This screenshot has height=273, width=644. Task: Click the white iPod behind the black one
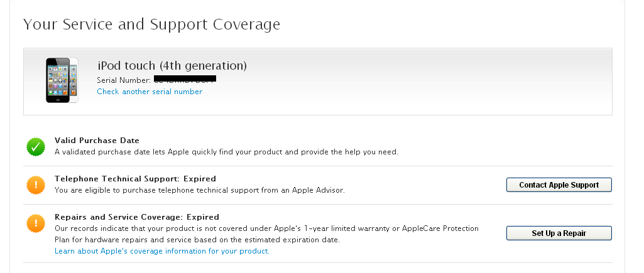(75, 80)
